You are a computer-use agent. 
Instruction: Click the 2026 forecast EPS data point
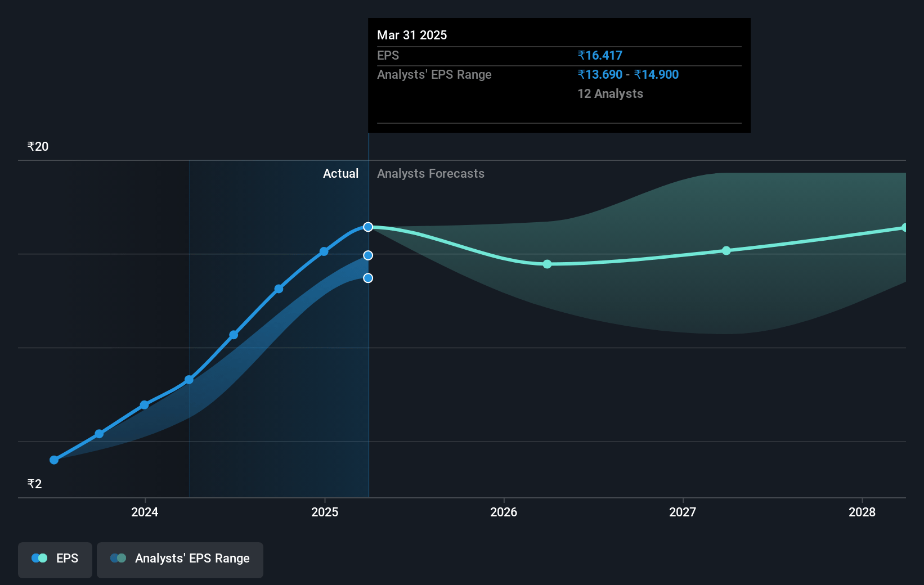548,264
